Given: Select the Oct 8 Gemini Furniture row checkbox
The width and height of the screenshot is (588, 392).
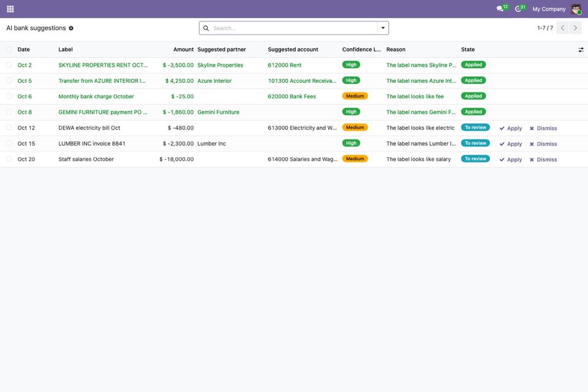Looking at the screenshot, I should [x=9, y=112].
